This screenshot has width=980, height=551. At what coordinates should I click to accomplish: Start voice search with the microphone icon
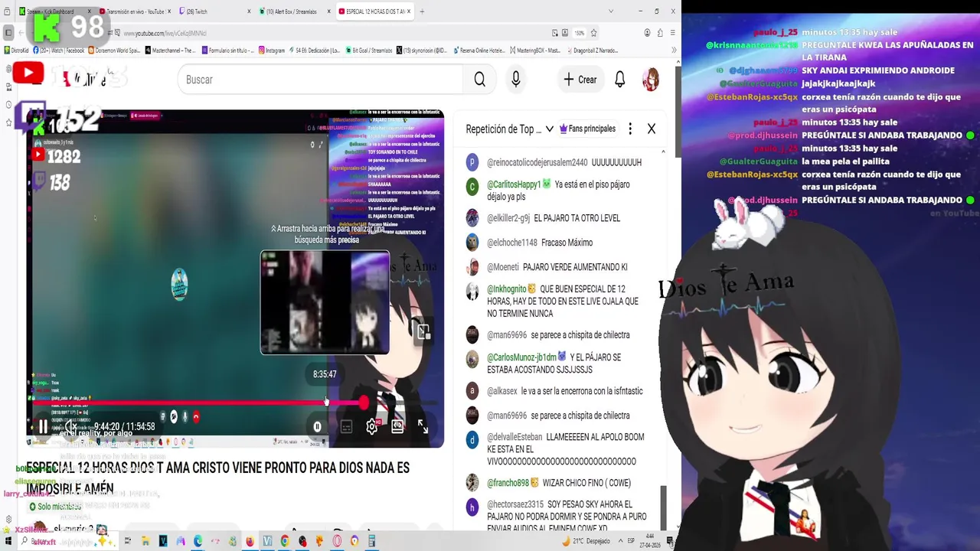coord(516,80)
